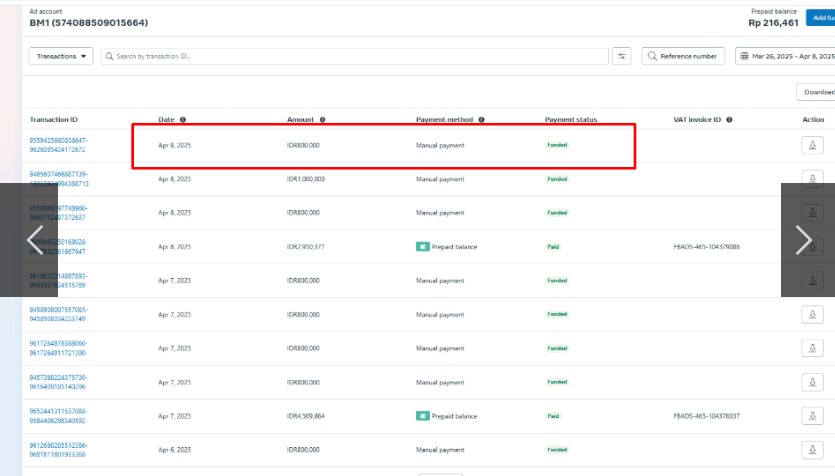Viewport: 835px width, 476px height.
Task: Click the info icon next to Date header
Action: pyautogui.click(x=183, y=120)
